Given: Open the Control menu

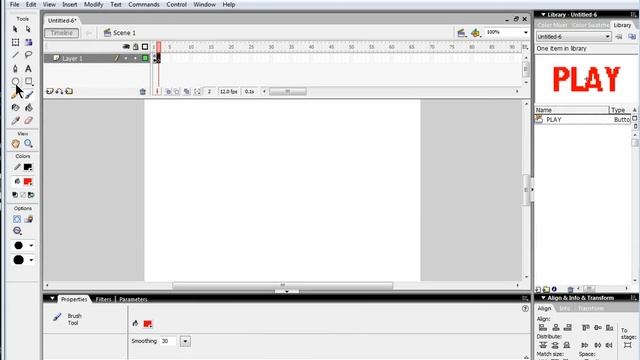Looking at the screenshot, I should click(176, 4).
